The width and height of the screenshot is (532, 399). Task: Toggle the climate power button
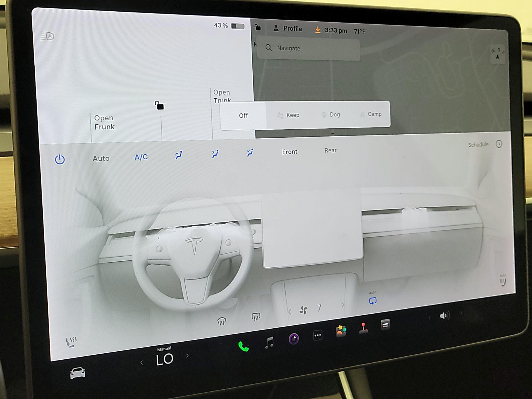60,159
